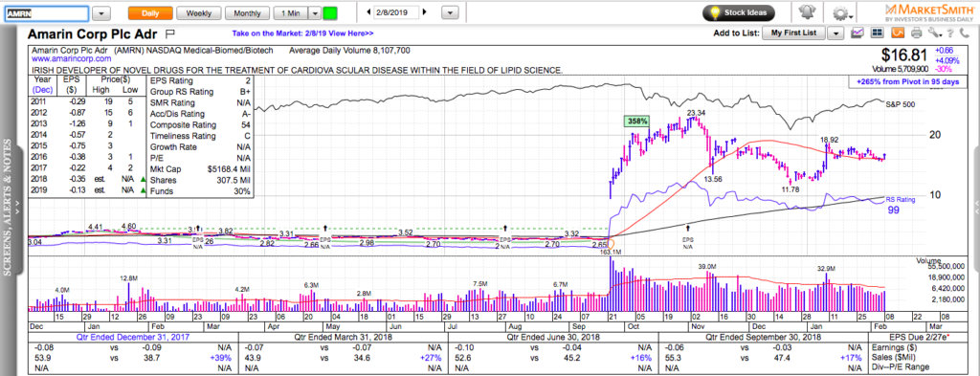Click the AMRN symbol input field
Image resolution: width=980 pixels, height=376 pixels.
(46, 13)
